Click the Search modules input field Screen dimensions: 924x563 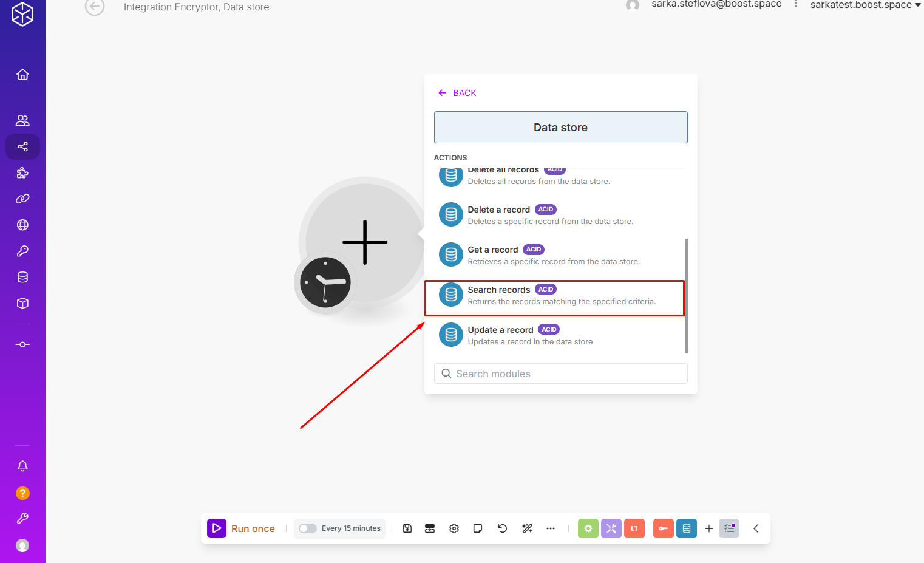coord(560,374)
